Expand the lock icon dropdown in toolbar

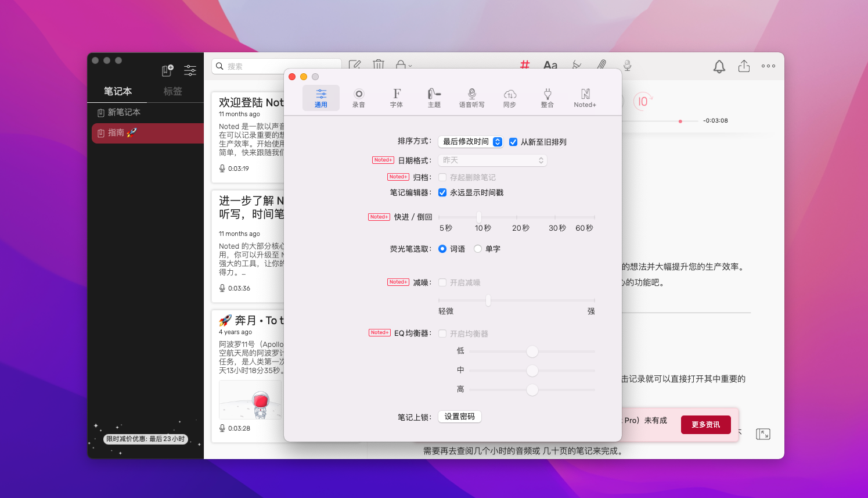403,65
